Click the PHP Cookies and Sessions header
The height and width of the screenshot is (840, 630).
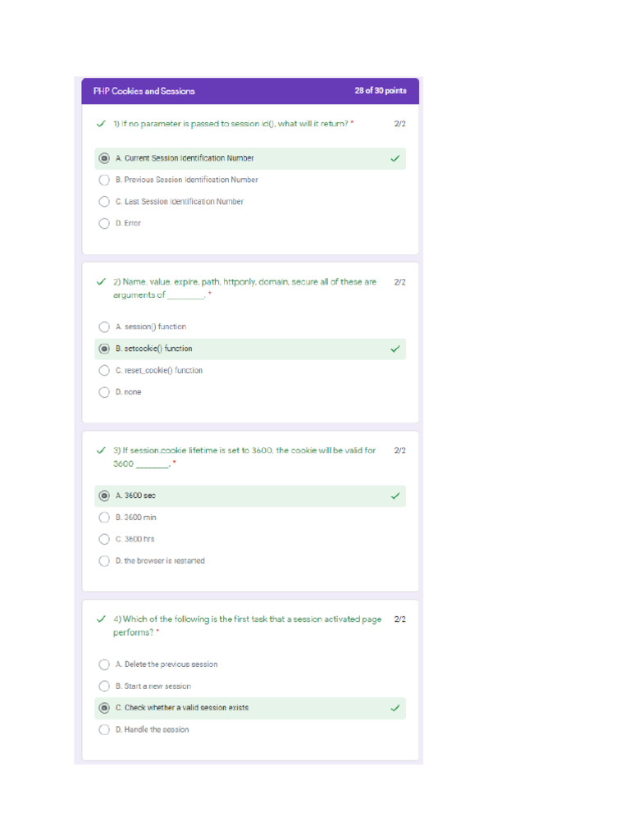[x=144, y=91]
